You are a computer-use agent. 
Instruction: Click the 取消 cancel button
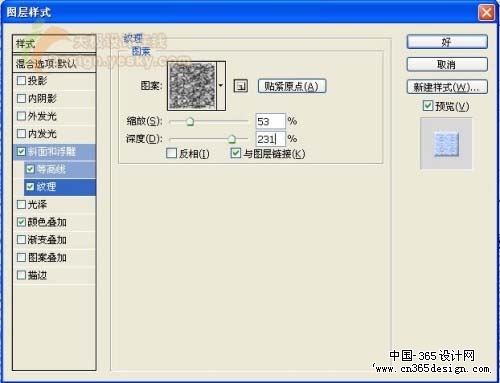[x=447, y=64]
